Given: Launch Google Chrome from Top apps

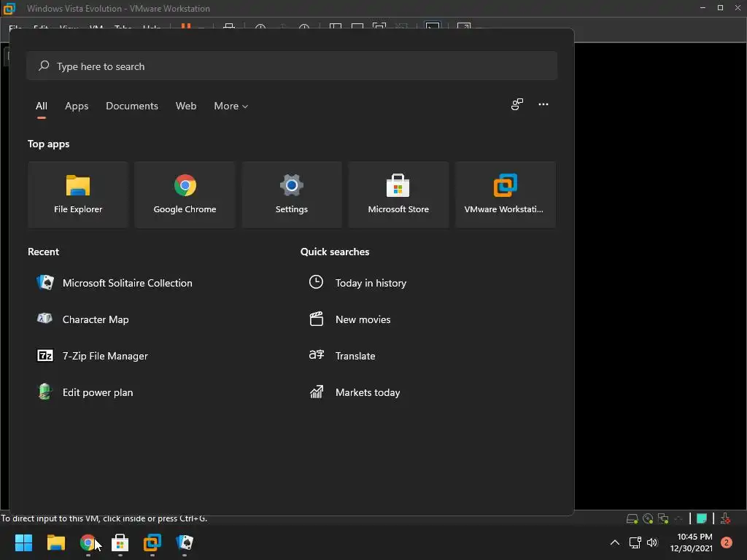Looking at the screenshot, I should [x=185, y=194].
